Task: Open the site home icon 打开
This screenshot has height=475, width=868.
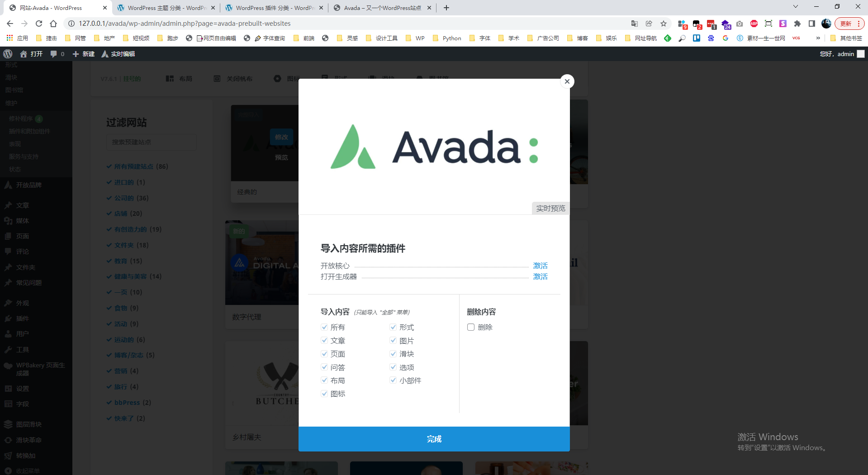Action: click(31, 54)
